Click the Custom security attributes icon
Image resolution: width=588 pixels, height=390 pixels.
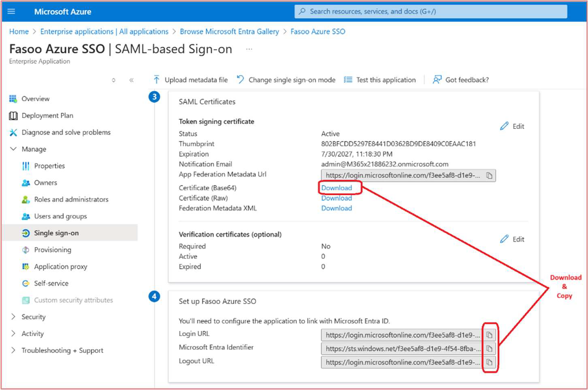(26, 300)
